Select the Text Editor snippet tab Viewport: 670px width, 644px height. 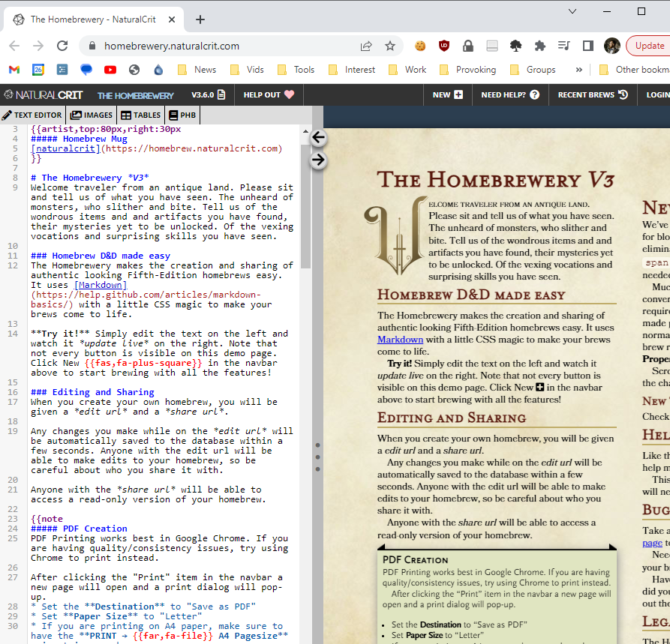pyautogui.click(x=32, y=115)
